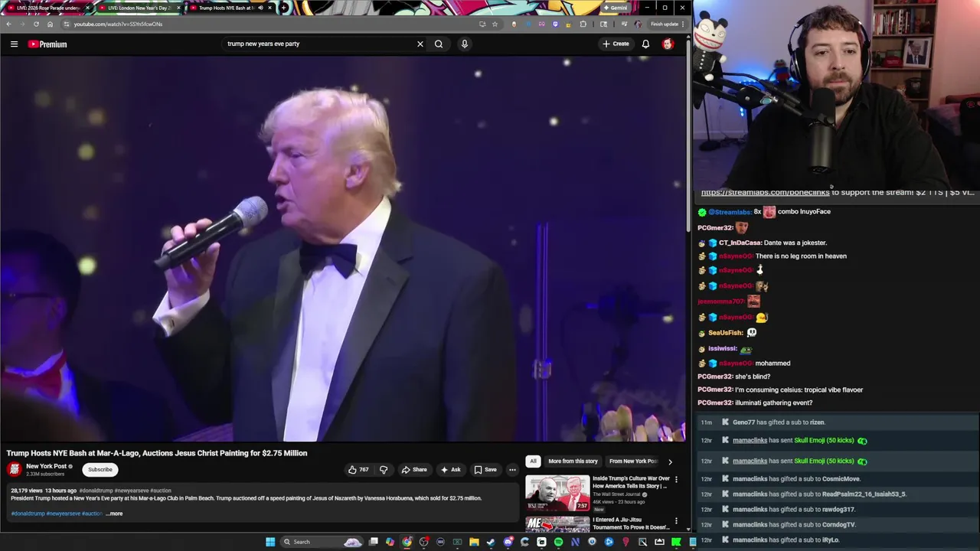Click SeaUsFish username in chat
The image size is (980, 551).
tap(725, 333)
